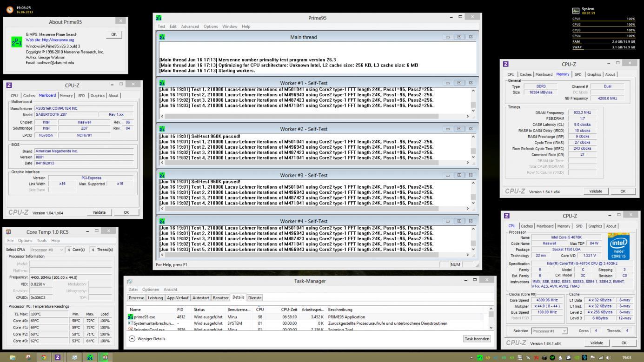
Task: Open the Selection Processor #1 dropdown
Action: (549, 331)
